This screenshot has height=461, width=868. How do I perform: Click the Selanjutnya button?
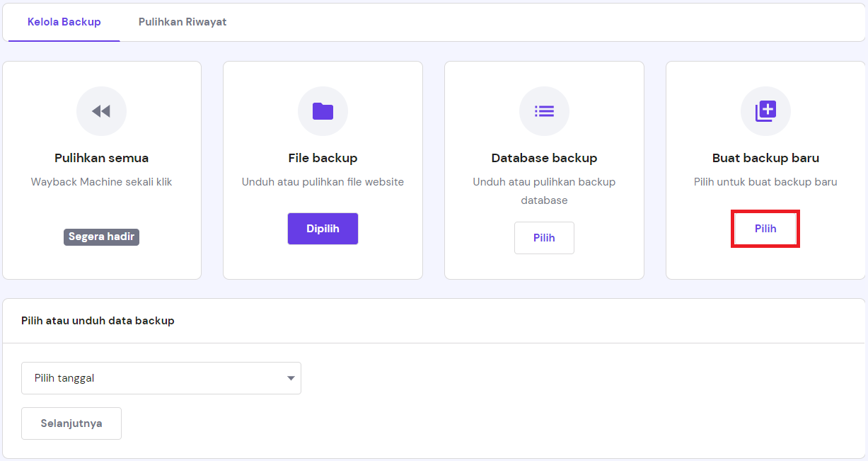(71, 423)
